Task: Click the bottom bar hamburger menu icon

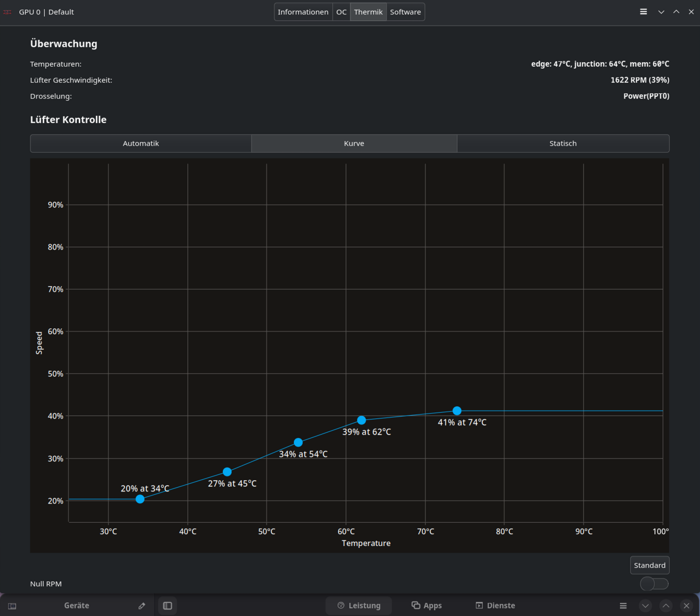Action: tap(623, 606)
